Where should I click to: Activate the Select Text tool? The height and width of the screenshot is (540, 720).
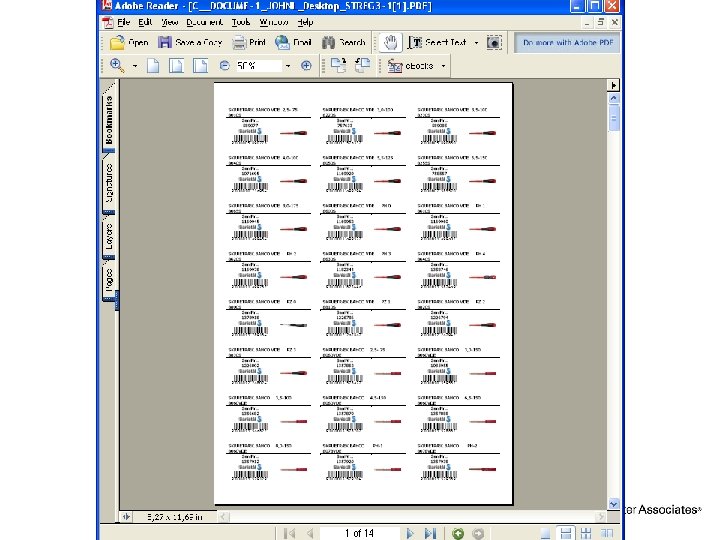[438, 43]
